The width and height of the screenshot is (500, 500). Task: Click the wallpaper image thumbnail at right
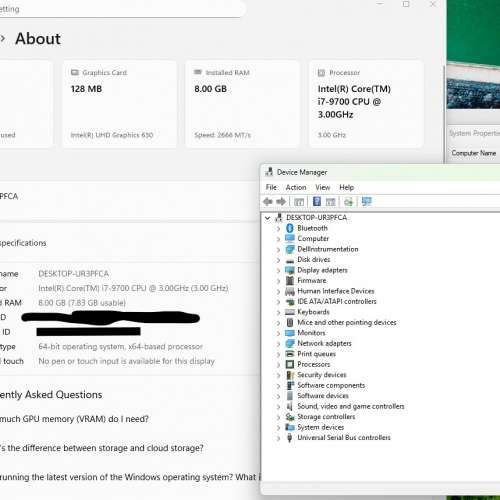pos(473,55)
